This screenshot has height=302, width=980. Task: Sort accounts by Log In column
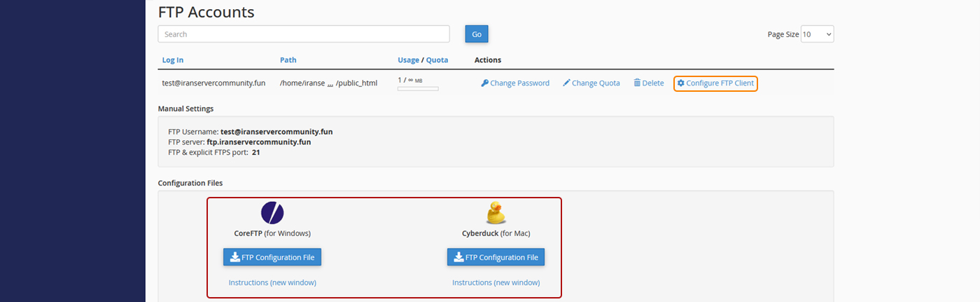(x=173, y=60)
